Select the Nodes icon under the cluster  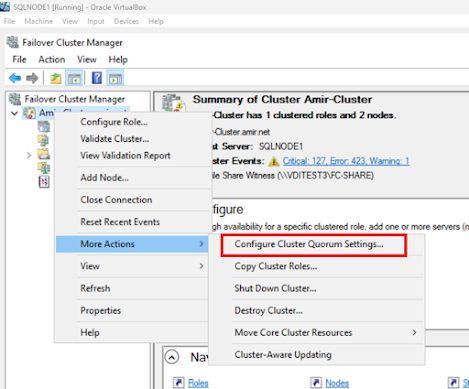[x=44, y=140]
